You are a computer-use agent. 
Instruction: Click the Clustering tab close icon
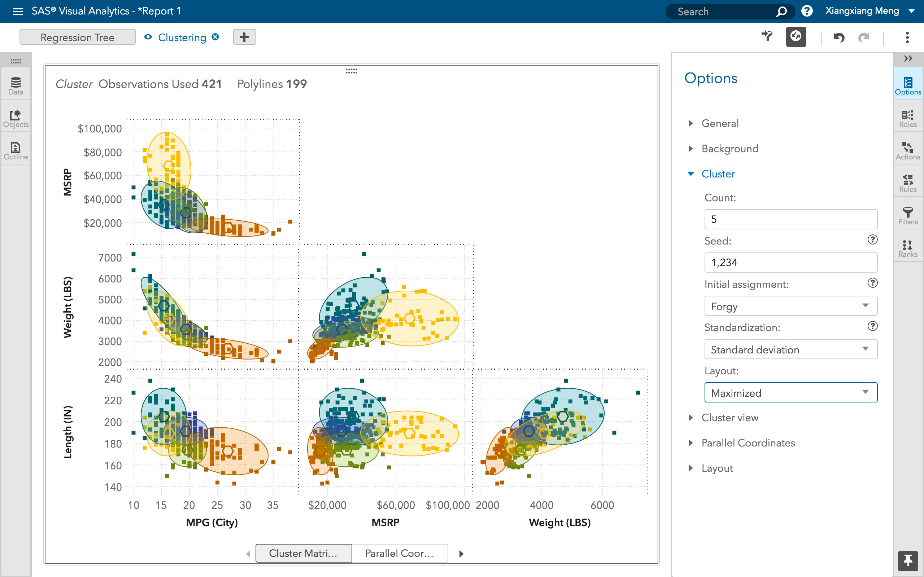214,37
